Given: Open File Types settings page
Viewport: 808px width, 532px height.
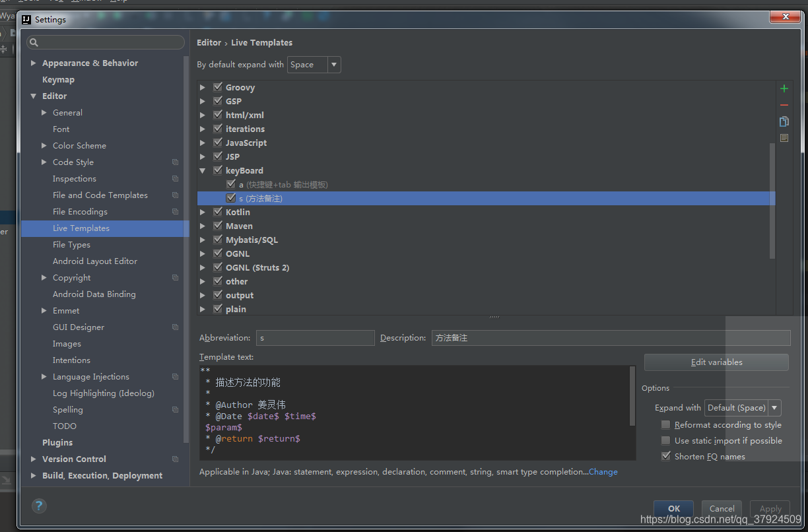Looking at the screenshot, I should [x=71, y=245].
